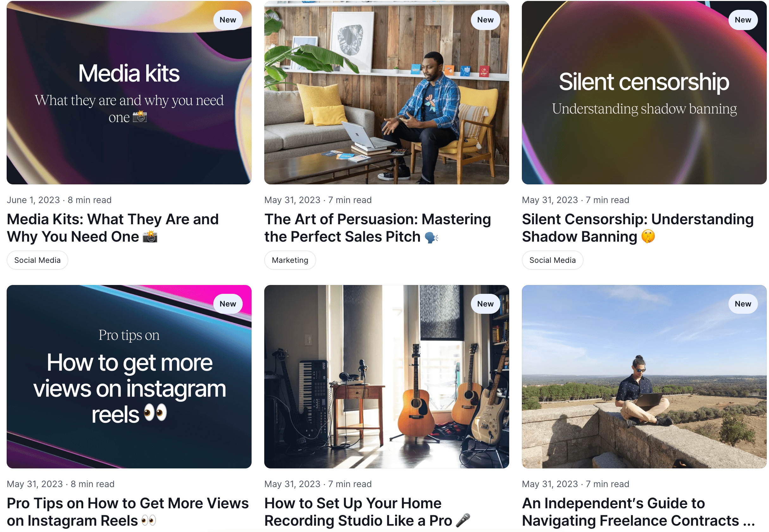Open 'Silent Censorship: Understanding Shadow Banning' title
This screenshot has width=769, height=532.
(x=637, y=228)
